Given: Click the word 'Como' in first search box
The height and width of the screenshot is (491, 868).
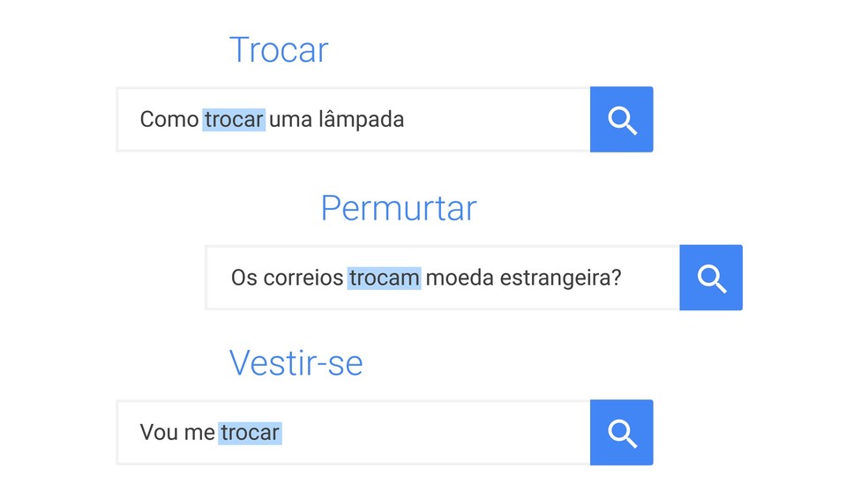Looking at the screenshot, I should click(x=169, y=119).
